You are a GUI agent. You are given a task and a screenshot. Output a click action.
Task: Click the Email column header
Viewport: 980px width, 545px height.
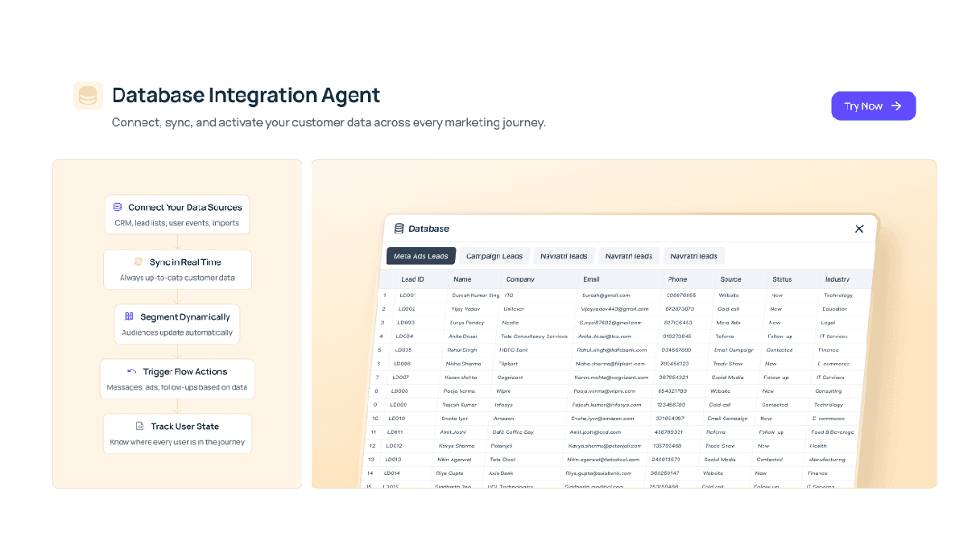[x=591, y=279]
